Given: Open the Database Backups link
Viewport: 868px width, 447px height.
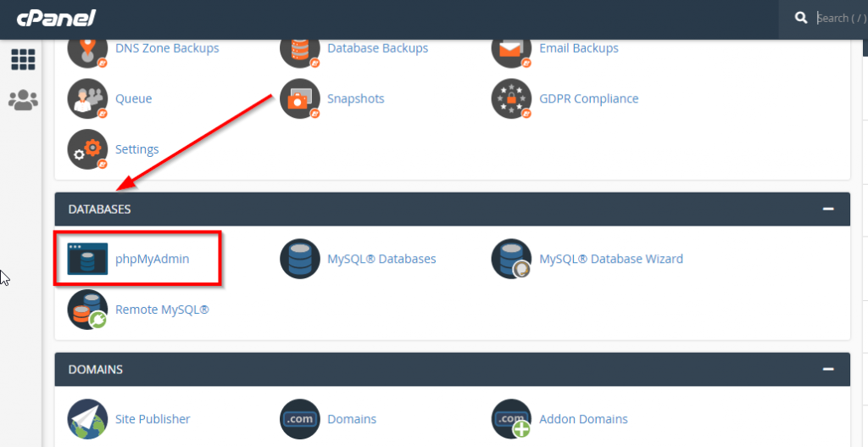Looking at the screenshot, I should click(x=377, y=48).
